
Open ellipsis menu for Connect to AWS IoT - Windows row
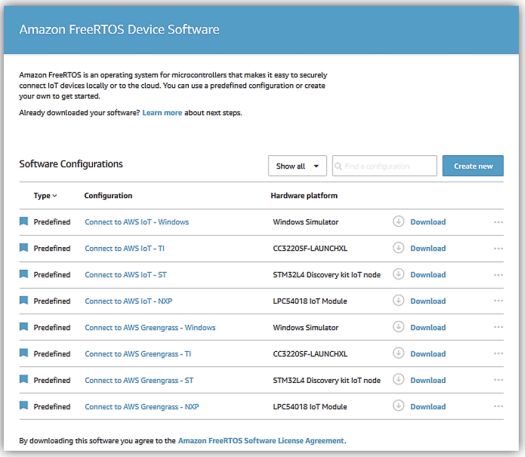click(x=498, y=222)
